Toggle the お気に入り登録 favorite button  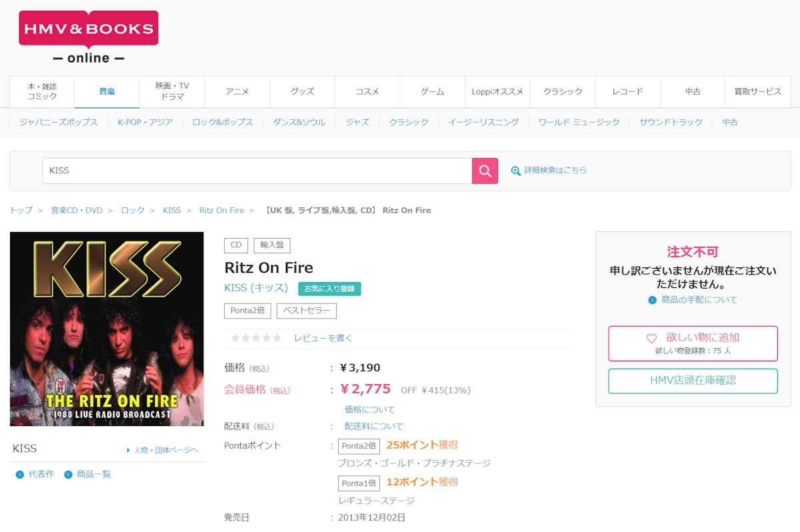tap(329, 289)
